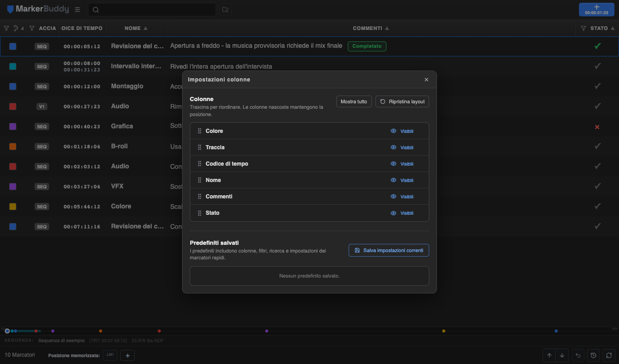This screenshot has width=619, height=364.
Task: Open the hamburger menu beside MarkerBuddy logo
Action: (x=77, y=10)
